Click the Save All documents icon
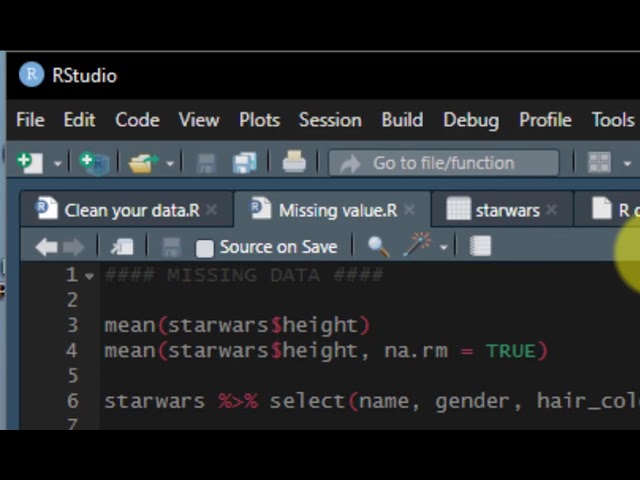This screenshot has width=640, height=480. (x=244, y=162)
